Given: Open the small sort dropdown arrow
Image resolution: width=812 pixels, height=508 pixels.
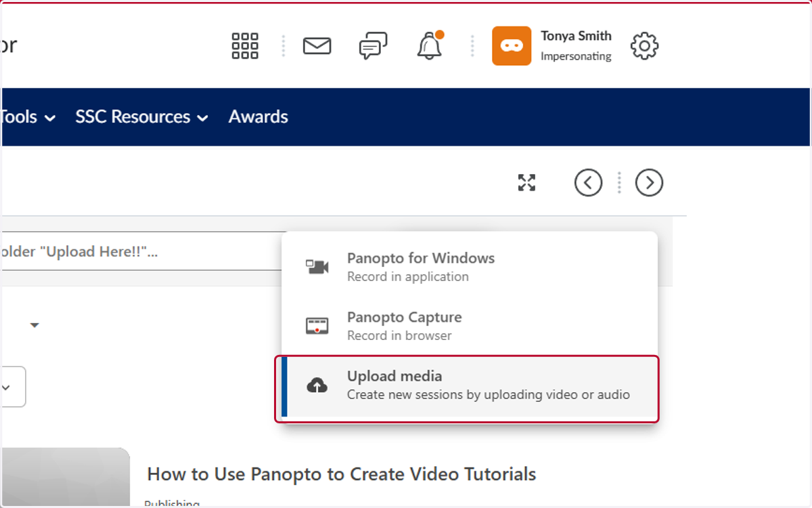Looking at the screenshot, I should coord(35,326).
